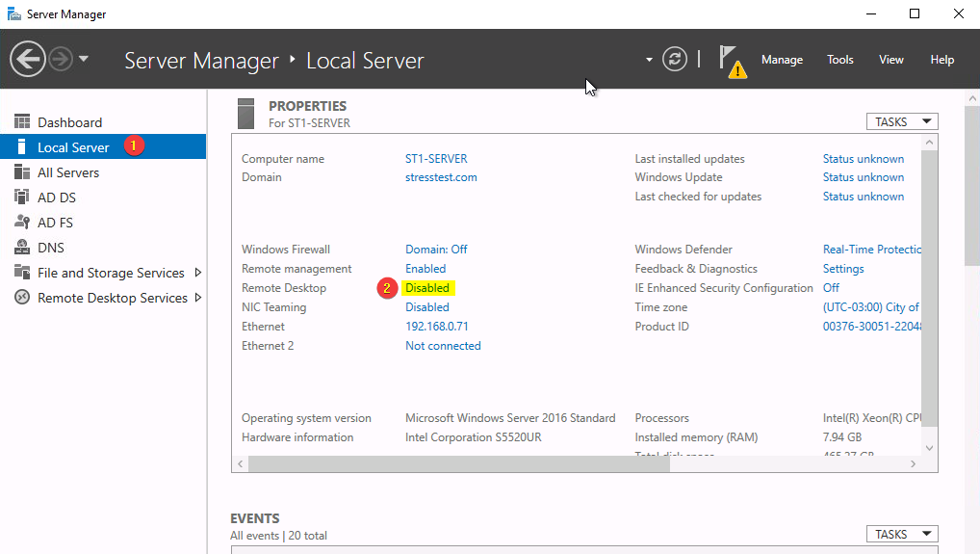Image resolution: width=980 pixels, height=554 pixels.
Task: Click the Properties server icon
Action: (x=246, y=114)
